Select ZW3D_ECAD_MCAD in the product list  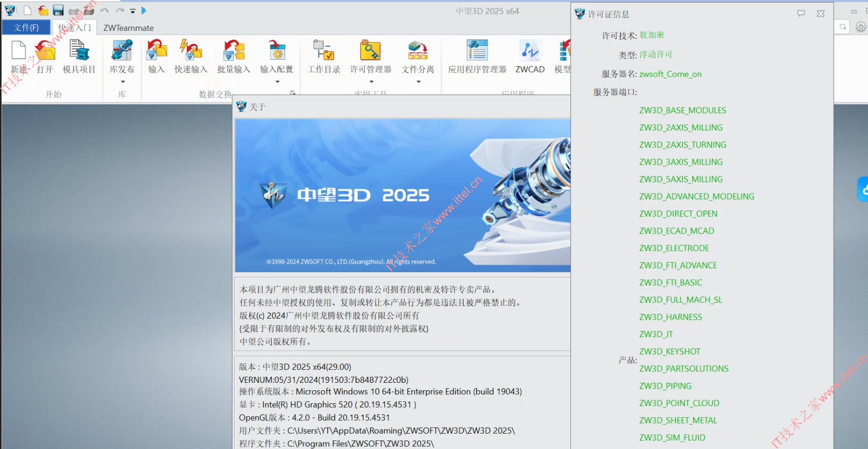click(x=677, y=231)
